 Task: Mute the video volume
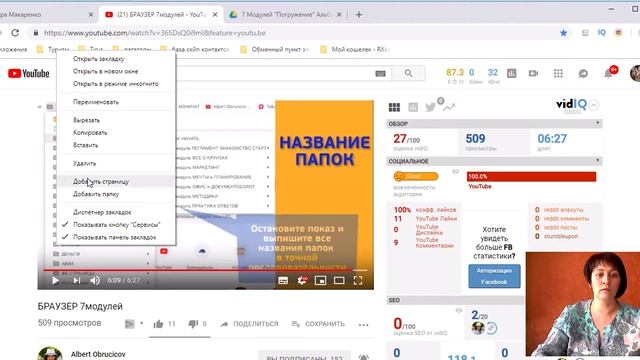point(95,280)
